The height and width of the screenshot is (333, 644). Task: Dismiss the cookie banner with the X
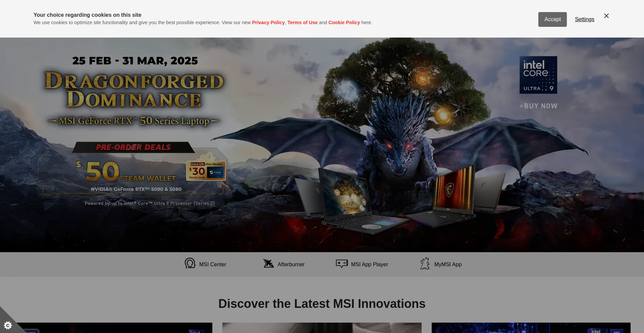pos(606,16)
